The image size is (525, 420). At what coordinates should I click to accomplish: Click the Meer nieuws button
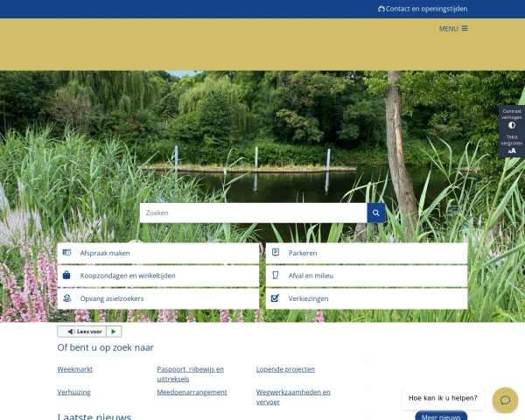click(x=441, y=416)
